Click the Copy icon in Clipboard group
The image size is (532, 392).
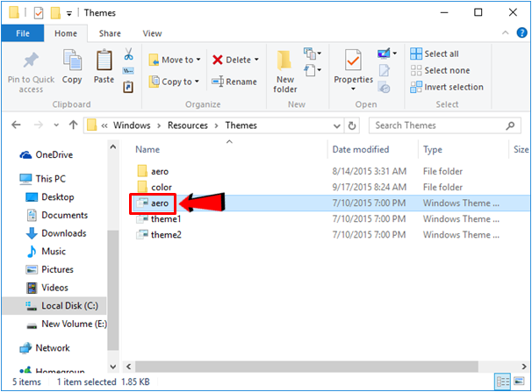click(72, 60)
